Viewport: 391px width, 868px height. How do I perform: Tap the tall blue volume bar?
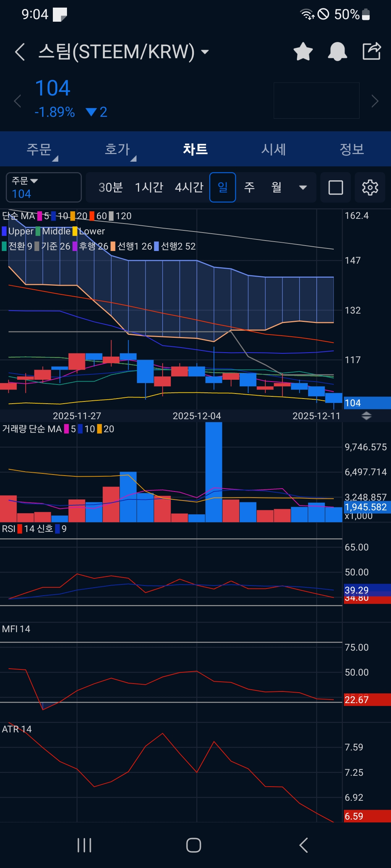coord(214,472)
